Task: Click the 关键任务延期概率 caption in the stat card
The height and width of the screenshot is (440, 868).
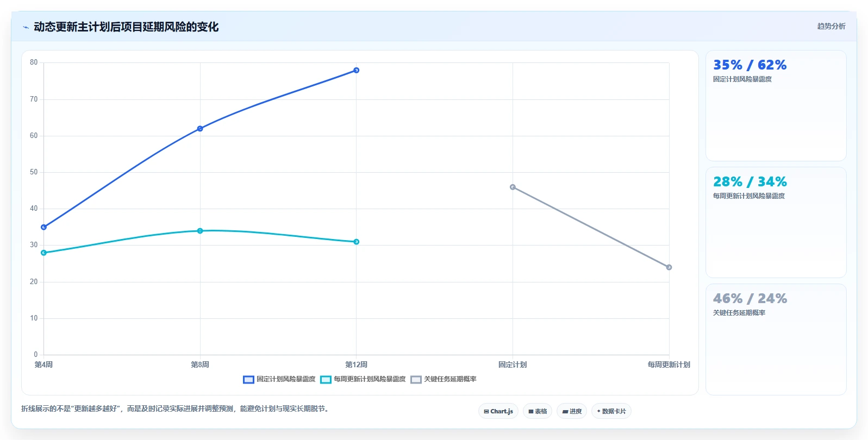Action: click(x=739, y=313)
